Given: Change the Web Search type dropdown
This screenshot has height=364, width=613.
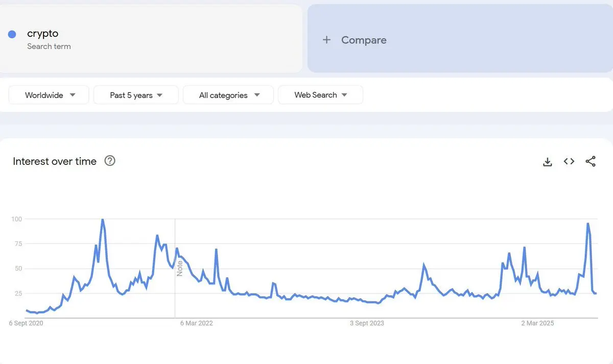Looking at the screenshot, I should click(x=320, y=95).
